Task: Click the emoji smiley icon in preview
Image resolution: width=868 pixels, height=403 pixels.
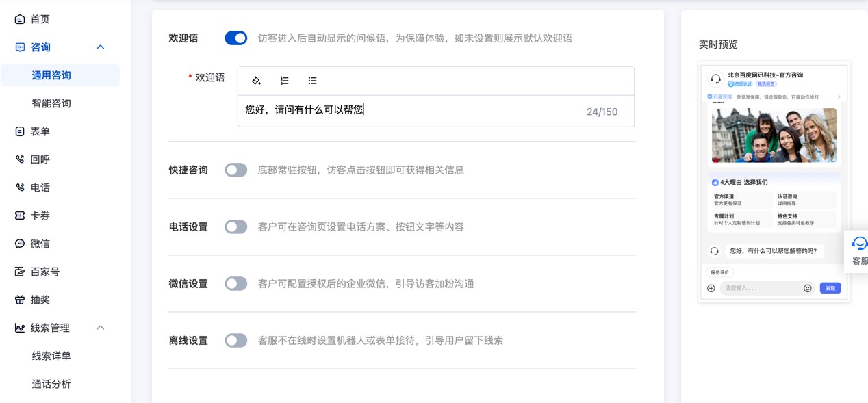Action: tap(807, 288)
